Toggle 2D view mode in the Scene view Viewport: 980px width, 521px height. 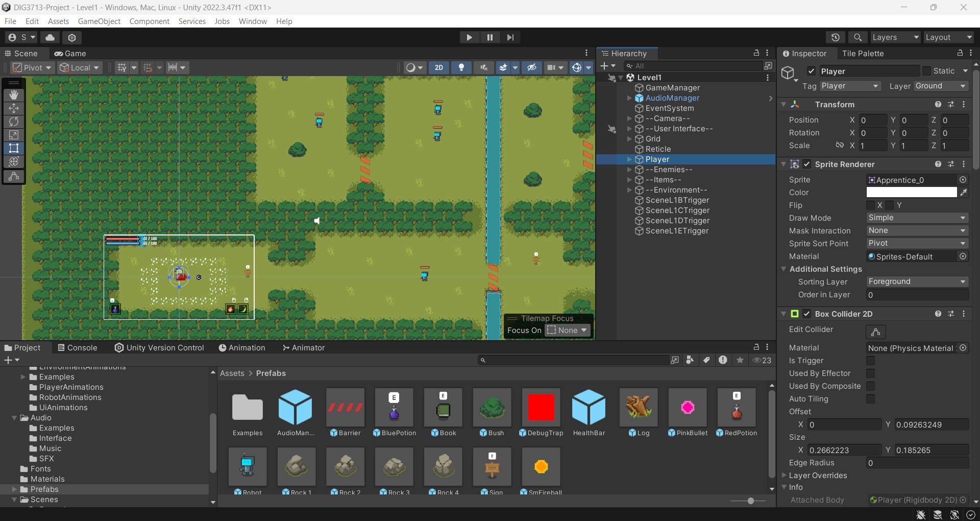pyautogui.click(x=438, y=67)
